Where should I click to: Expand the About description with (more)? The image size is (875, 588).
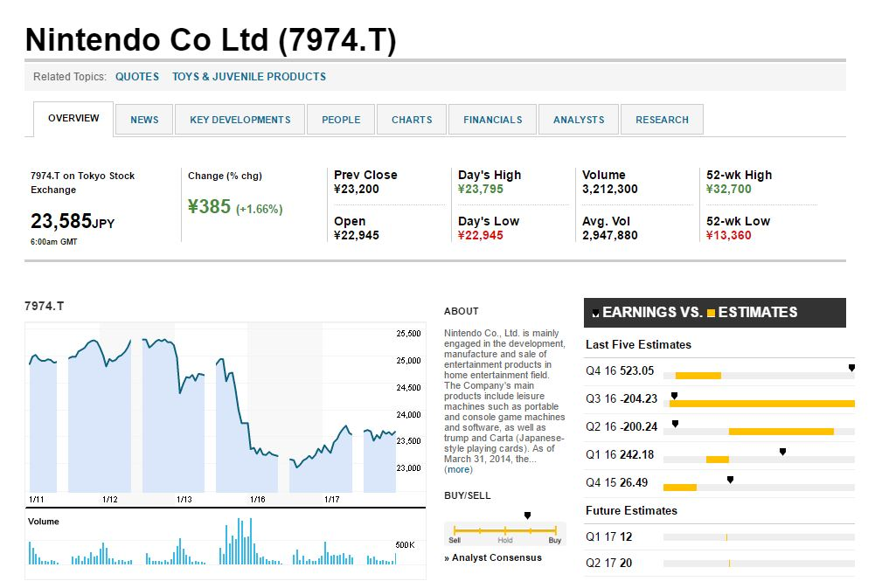[458, 470]
